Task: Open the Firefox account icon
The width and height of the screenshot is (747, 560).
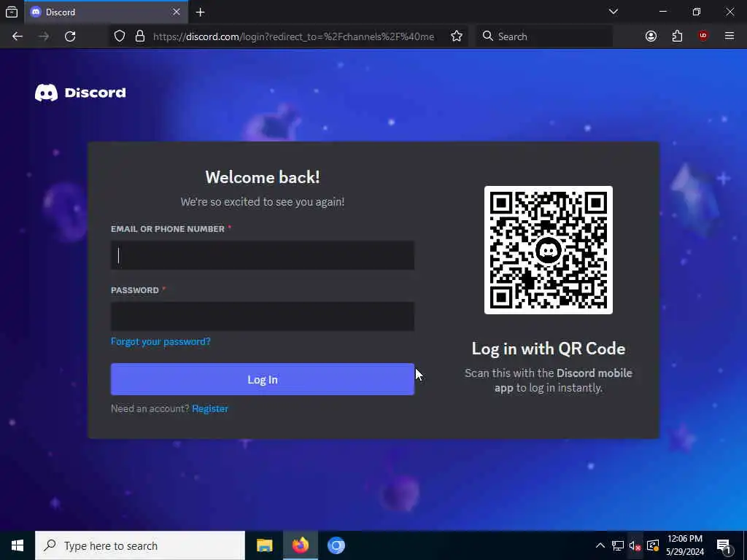Action: [x=651, y=36]
